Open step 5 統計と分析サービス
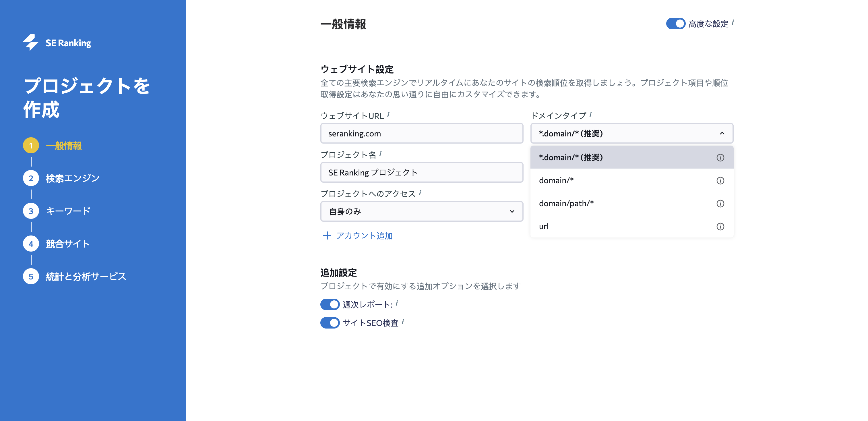The height and width of the screenshot is (421, 868). click(86, 276)
